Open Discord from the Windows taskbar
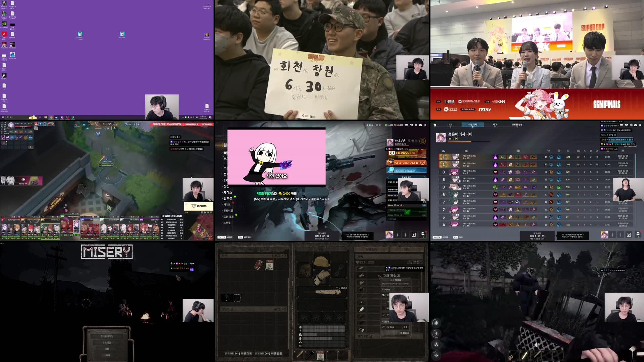644x362 pixels. [x=62, y=118]
